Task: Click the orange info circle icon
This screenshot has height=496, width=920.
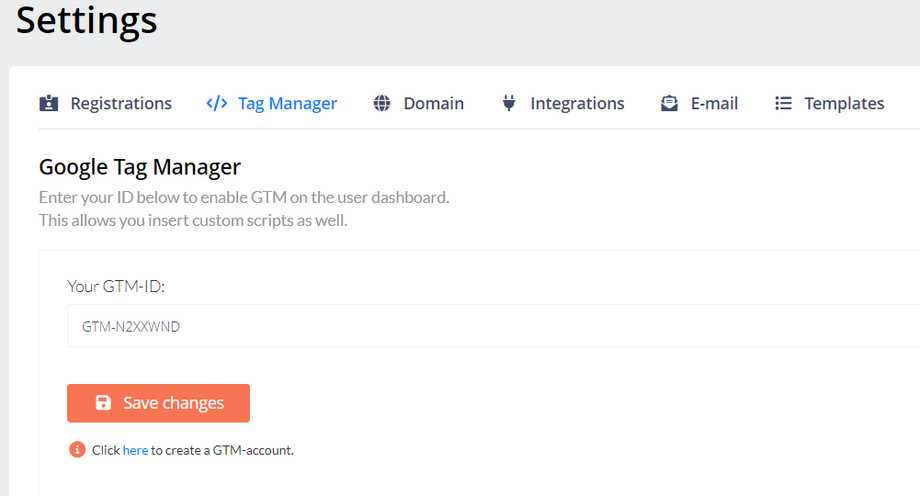Action: pyautogui.click(x=77, y=450)
